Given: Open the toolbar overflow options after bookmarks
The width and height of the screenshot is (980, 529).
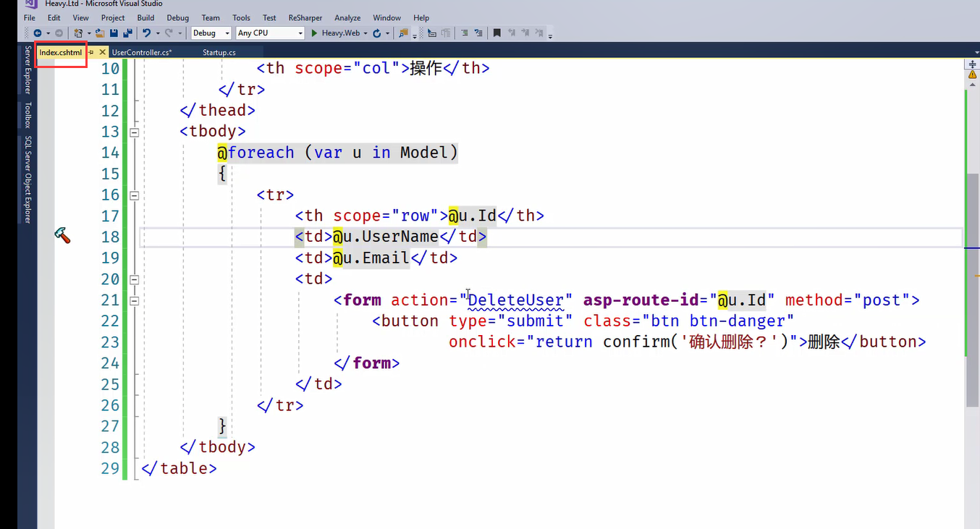Looking at the screenshot, I should 551,35.
